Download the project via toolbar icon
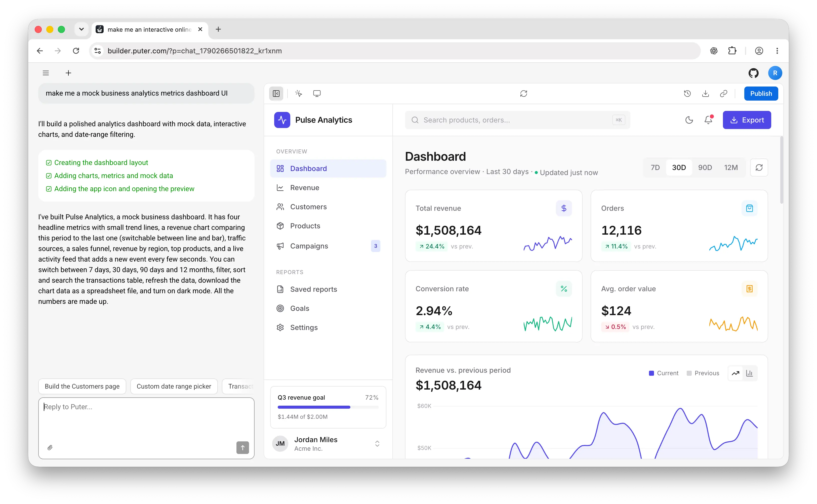Viewport: 817px width, 504px height. click(x=705, y=93)
